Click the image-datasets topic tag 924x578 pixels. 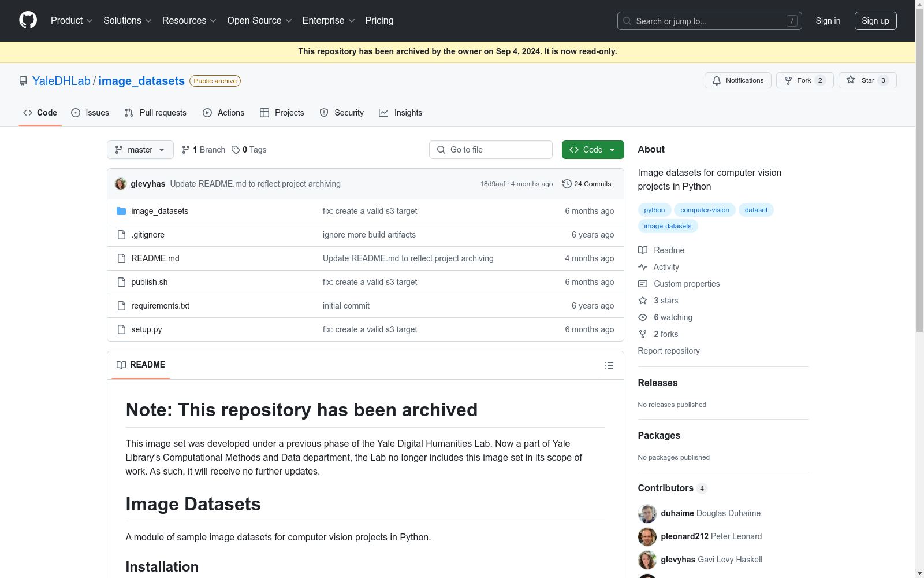click(x=668, y=226)
